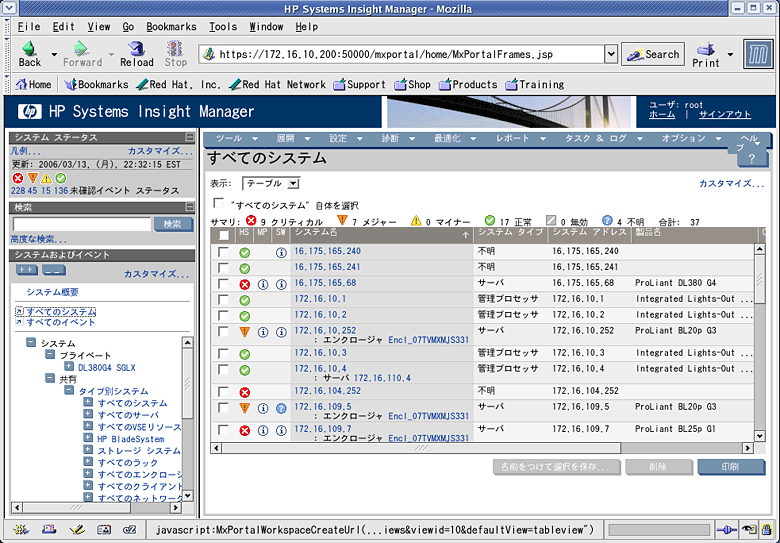The width and height of the screenshot is (780, 543).
Task: Open the 設定 menu
Action: (345, 139)
